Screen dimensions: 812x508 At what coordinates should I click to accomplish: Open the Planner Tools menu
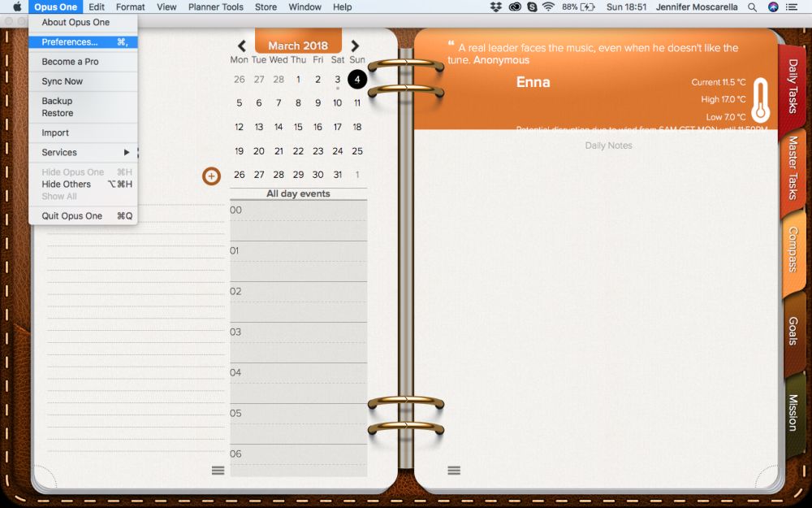(x=215, y=7)
